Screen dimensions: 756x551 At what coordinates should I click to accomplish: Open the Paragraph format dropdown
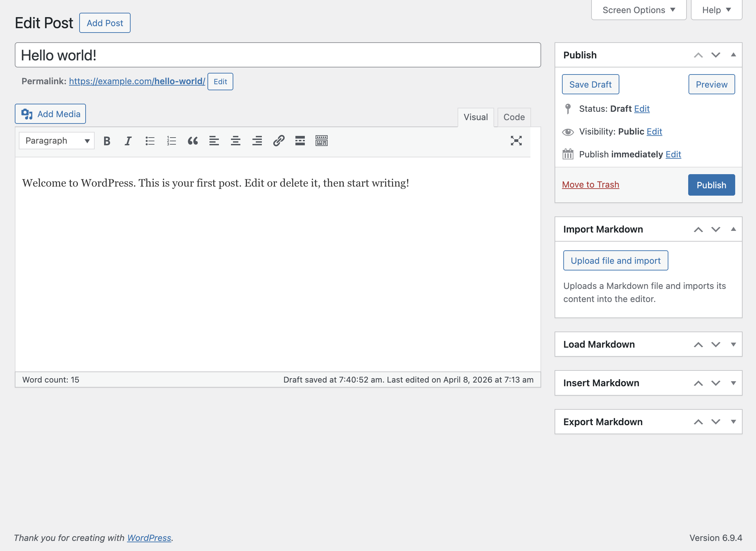[56, 141]
